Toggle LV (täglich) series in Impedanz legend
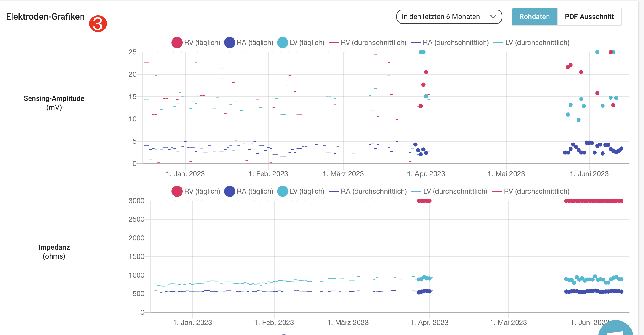This screenshot has height=335, width=644. click(301, 191)
